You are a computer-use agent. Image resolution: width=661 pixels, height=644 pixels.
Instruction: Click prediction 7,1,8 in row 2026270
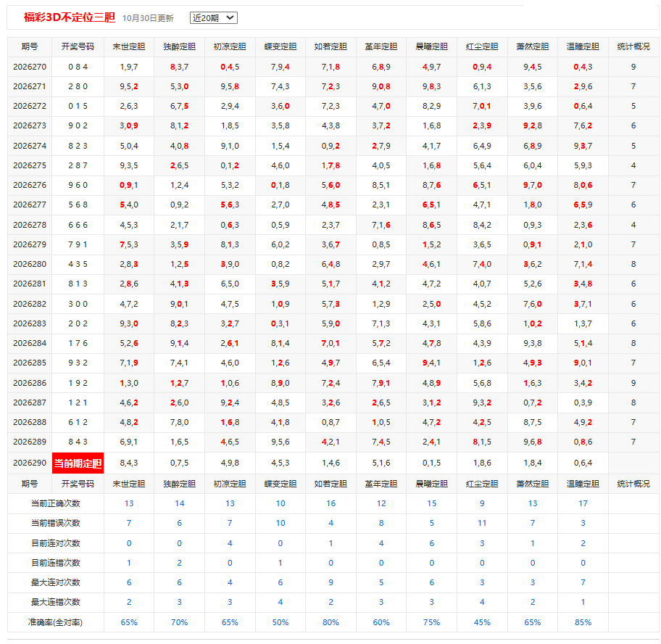[331, 67]
